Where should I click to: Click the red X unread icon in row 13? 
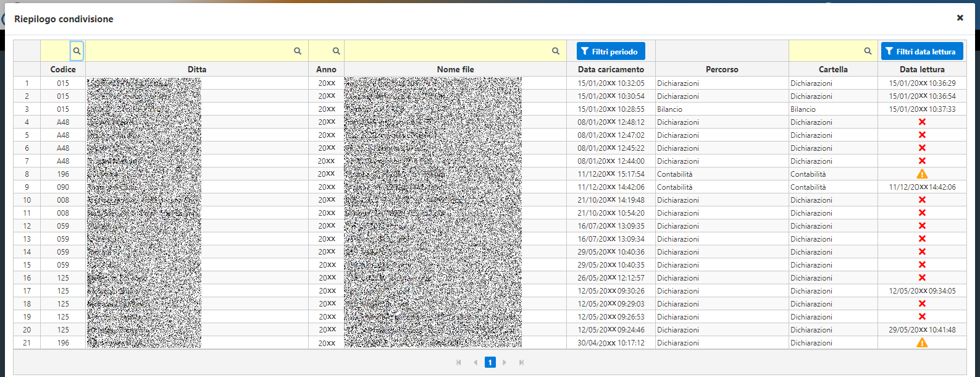tap(922, 239)
